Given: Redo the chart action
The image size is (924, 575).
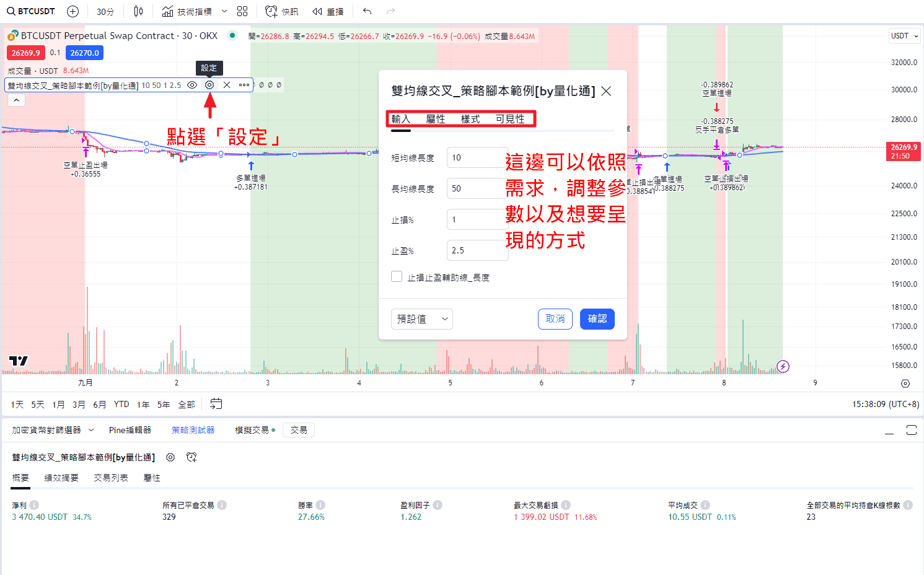Looking at the screenshot, I should point(390,11).
